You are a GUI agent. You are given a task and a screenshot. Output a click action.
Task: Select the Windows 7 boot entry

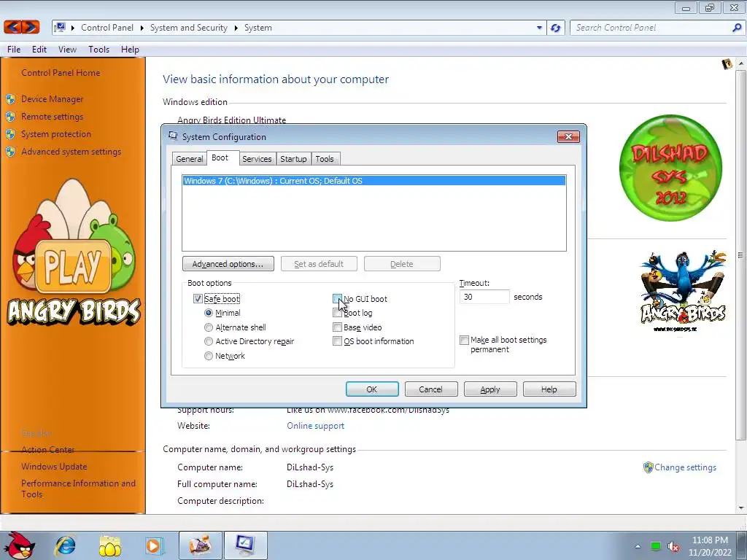coord(374,181)
